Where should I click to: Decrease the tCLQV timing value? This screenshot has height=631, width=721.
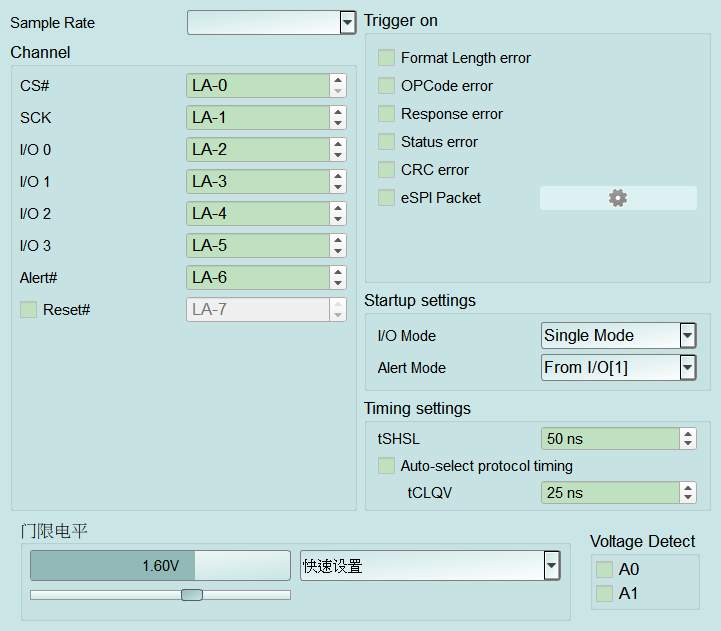point(688,498)
